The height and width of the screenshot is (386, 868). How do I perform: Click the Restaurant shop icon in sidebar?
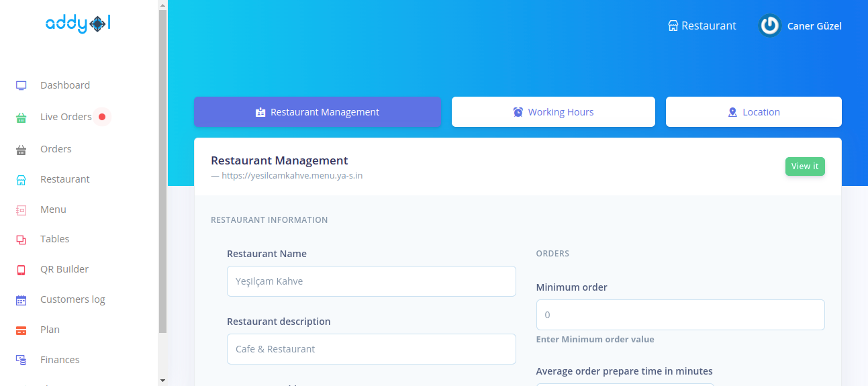[21, 180]
